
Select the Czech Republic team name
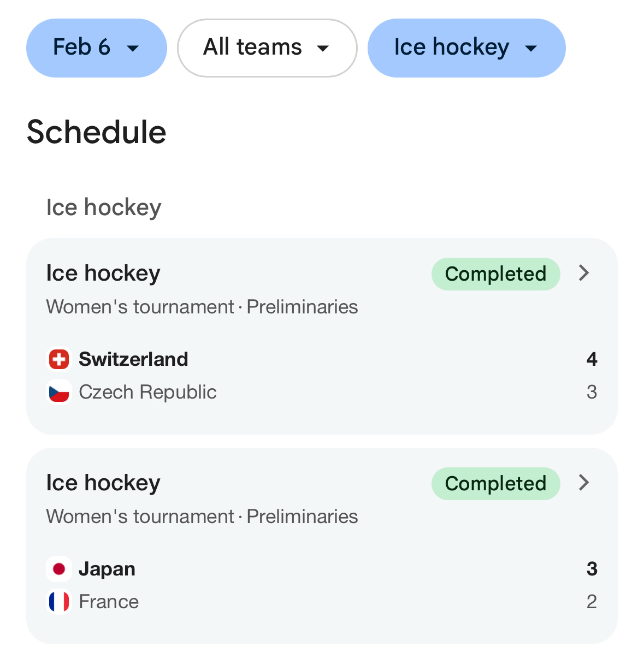(147, 392)
